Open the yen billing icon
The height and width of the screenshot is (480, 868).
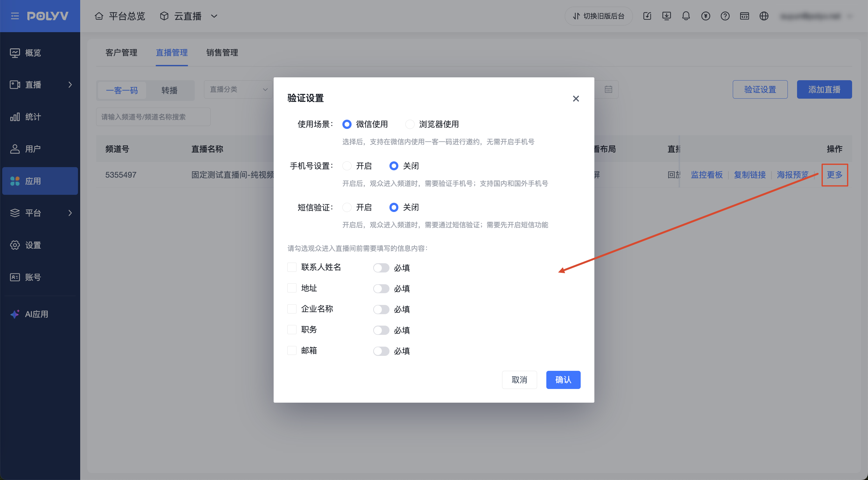(706, 16)
